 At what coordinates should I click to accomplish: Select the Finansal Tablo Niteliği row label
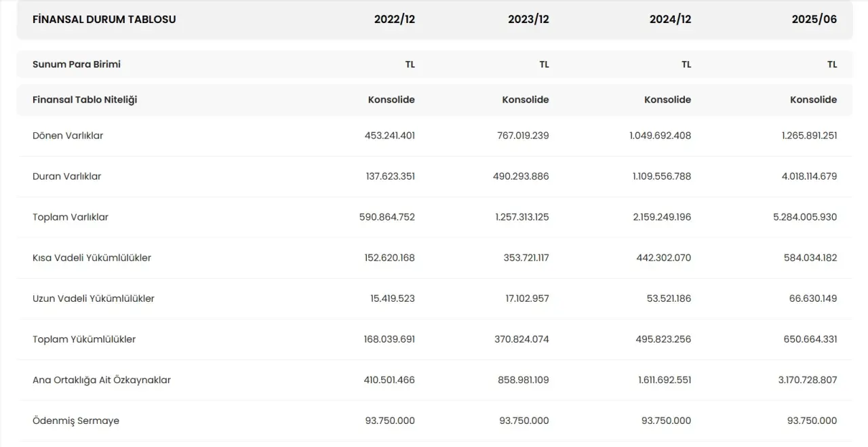point(85,100)
